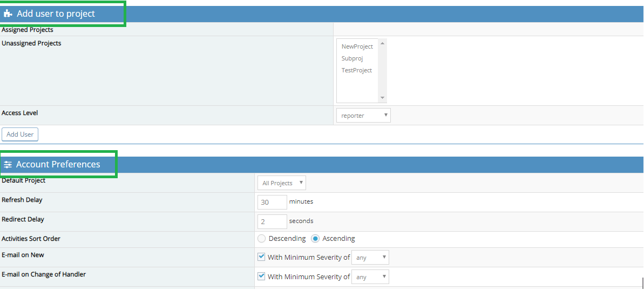Click the Account Preferences heading

click(x=58, y=164)
